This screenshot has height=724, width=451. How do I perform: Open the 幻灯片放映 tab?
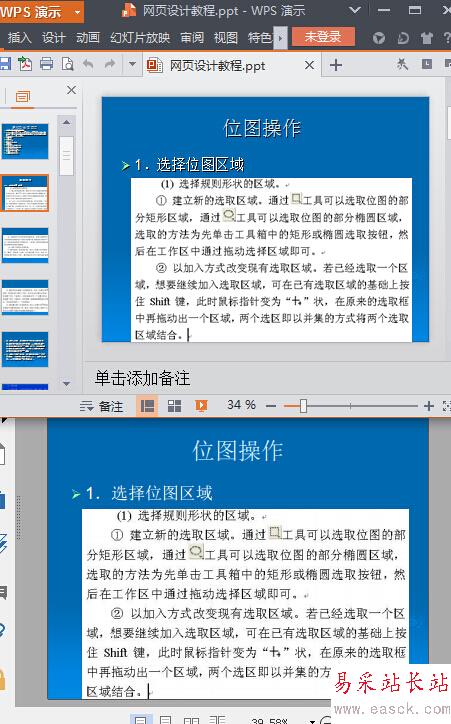tap(140, 37)
